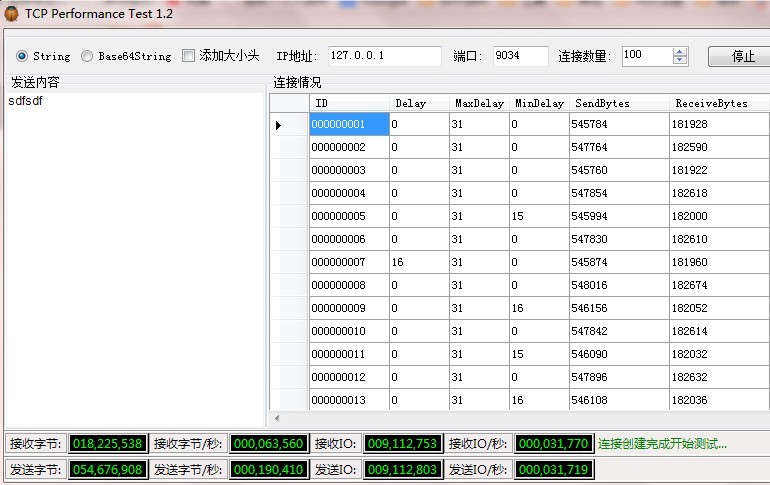Image resolution: width=770 pixels, height=485 pixels.
Task: Click the 停止 button
Action: point(739,56)
